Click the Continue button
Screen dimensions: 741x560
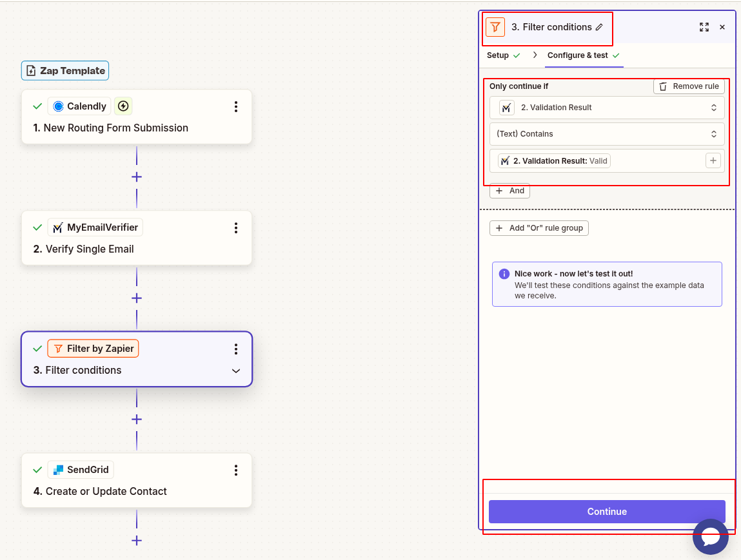[x=607, y=511]
